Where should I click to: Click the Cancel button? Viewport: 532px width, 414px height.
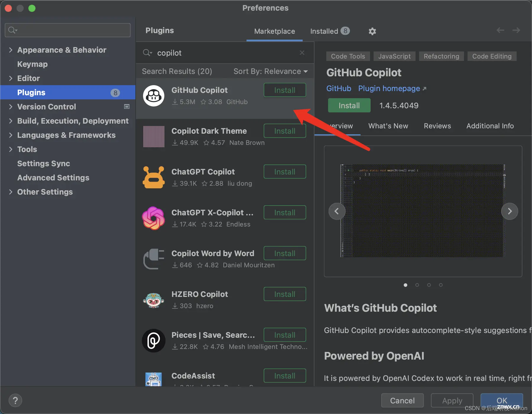coord(402,400)
